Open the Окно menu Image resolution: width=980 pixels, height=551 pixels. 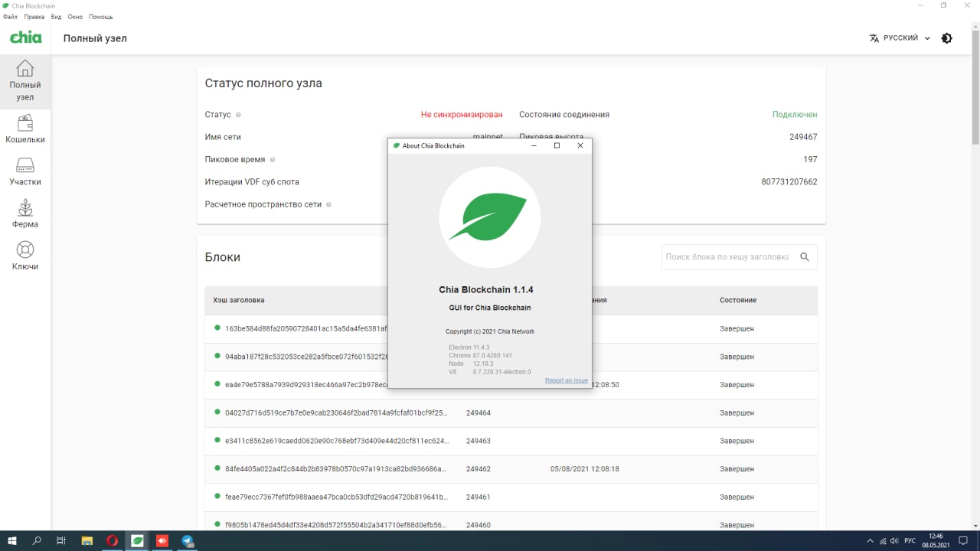(x=75, y=17)
